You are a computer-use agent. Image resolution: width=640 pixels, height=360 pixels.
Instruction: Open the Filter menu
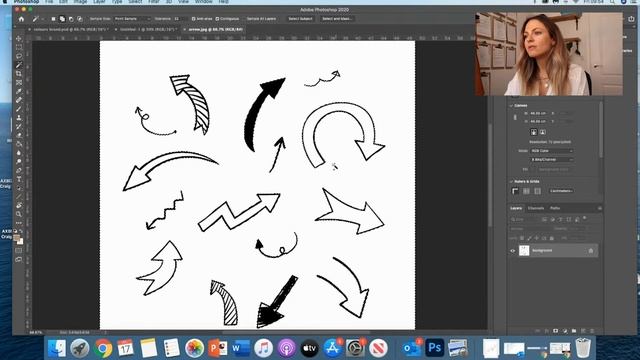[x=153, y=2]
